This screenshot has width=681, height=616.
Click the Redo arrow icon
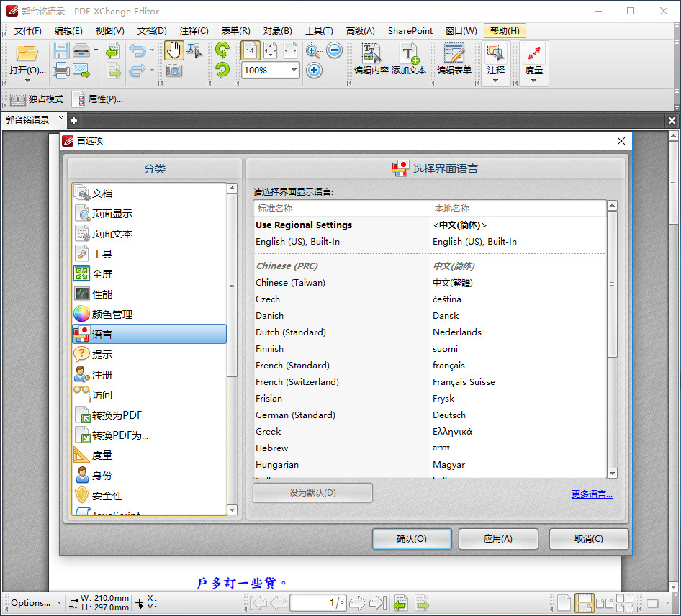[137, 71]
